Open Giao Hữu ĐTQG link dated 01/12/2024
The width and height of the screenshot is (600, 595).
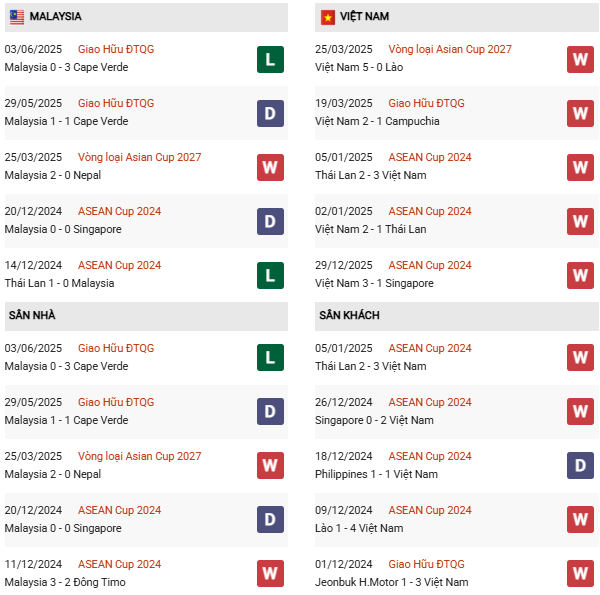coord(426,564)
